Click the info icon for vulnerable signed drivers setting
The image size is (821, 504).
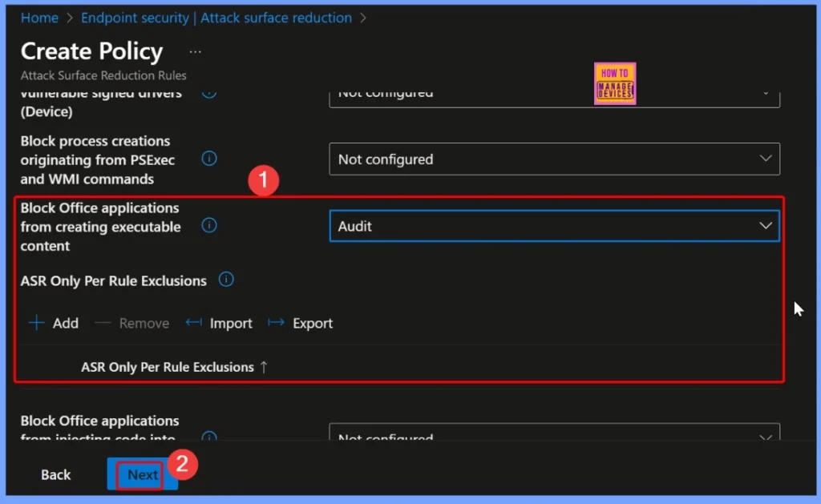[209, 92]
